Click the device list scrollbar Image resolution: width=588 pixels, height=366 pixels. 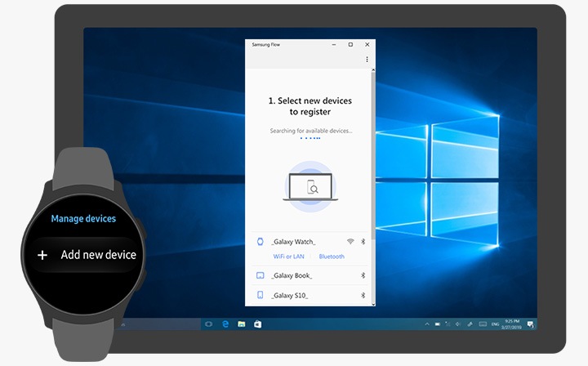pos(373,163)
